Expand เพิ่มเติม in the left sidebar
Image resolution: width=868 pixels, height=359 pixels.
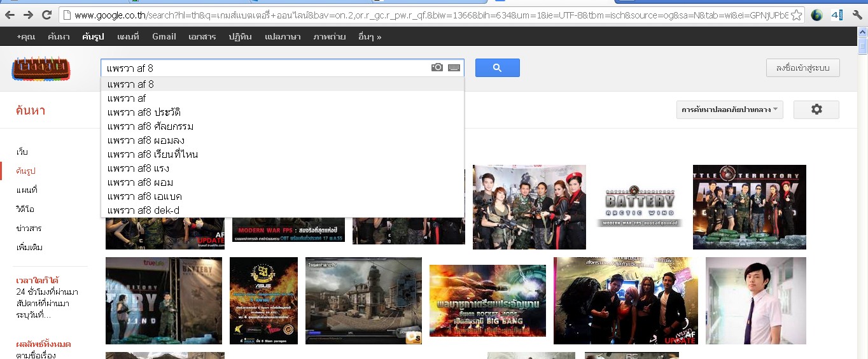[29, 248]
